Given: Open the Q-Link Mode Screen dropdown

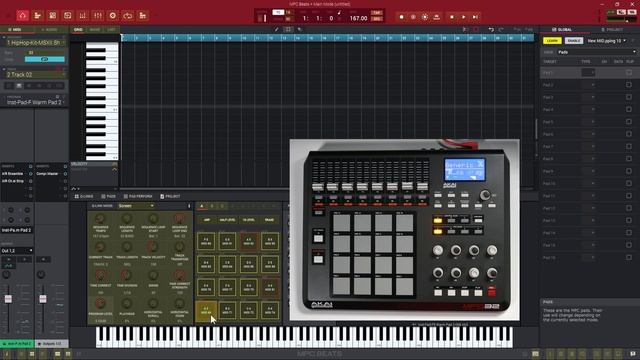Looking at the screenshot, I should [x=136, y=206].
